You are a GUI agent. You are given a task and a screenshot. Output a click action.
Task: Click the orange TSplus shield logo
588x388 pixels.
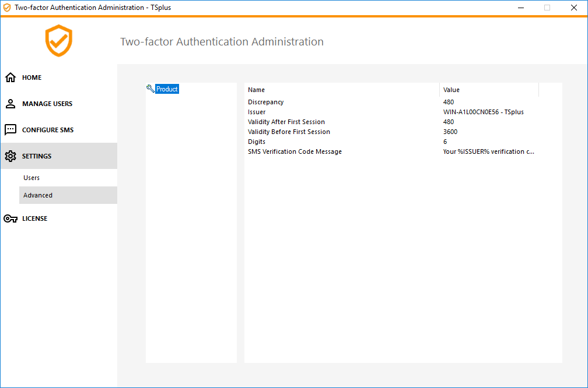(58, 41)
